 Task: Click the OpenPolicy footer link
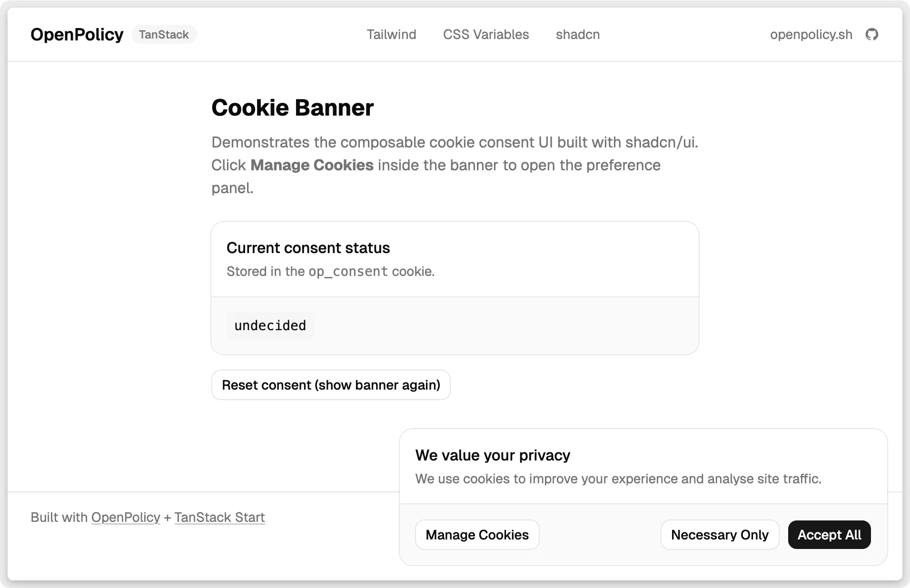pyautogui.click(x=125, y=518)
